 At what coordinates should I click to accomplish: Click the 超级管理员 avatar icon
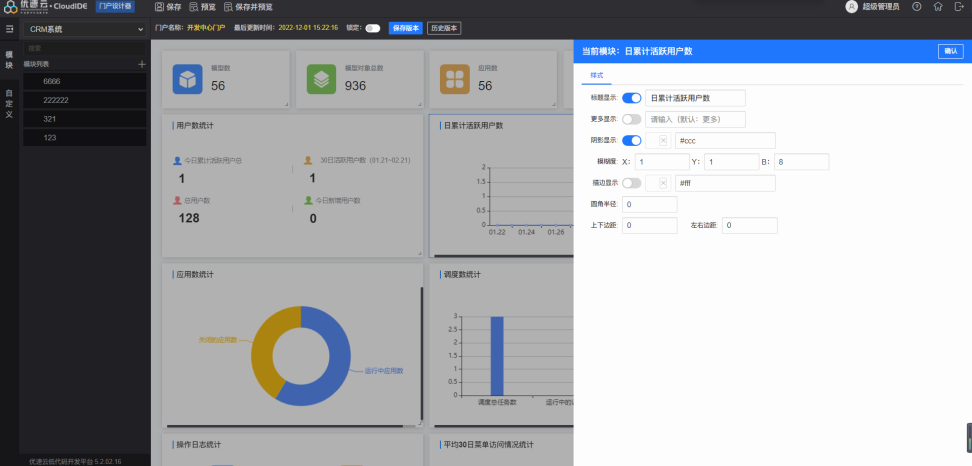pos(852,7)
